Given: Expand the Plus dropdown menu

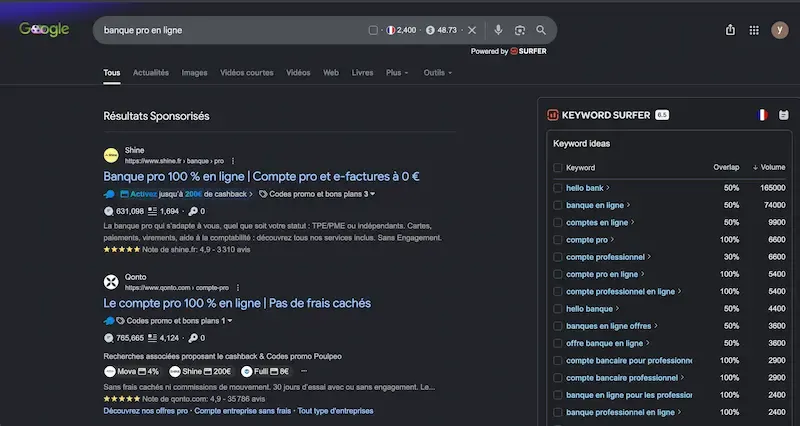Looking at the screenshot, I should pyautogui.click(x=397, y=72).
